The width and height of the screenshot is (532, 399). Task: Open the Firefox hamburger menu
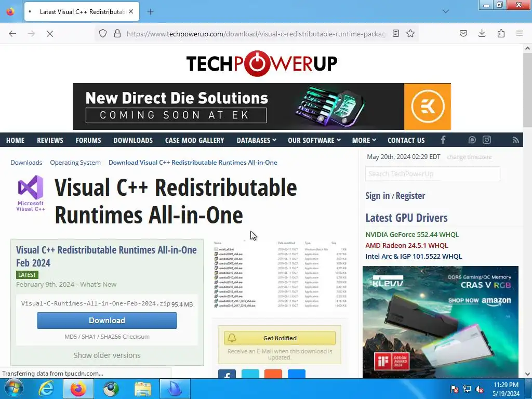point(519,33)
